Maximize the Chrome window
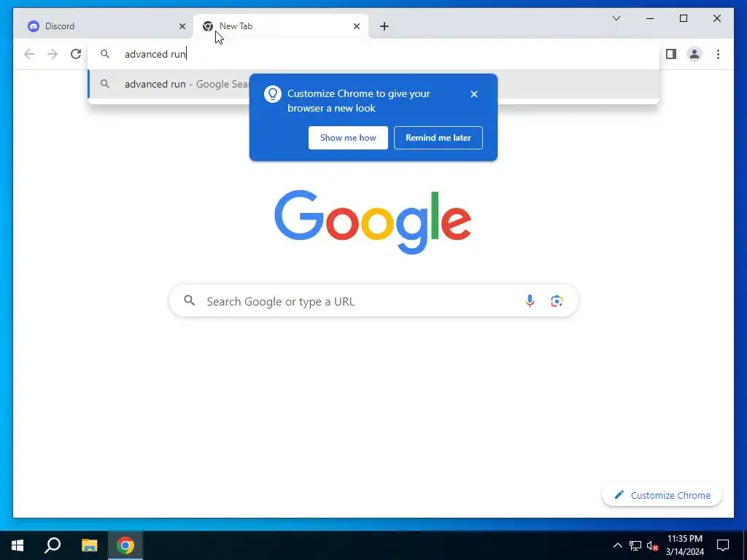This screenshot has height=560, width=747. point(683,18)
